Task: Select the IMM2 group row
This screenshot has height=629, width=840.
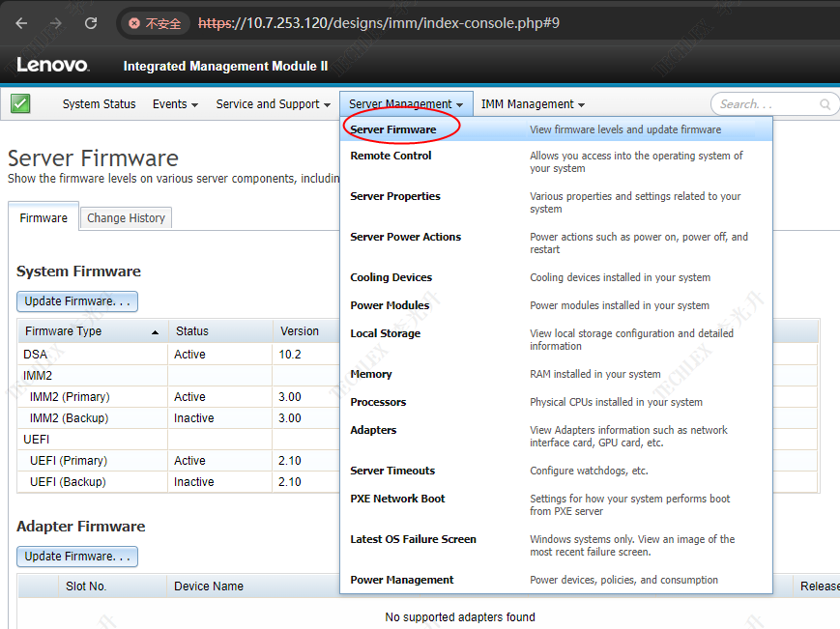Action: (179, 376)
